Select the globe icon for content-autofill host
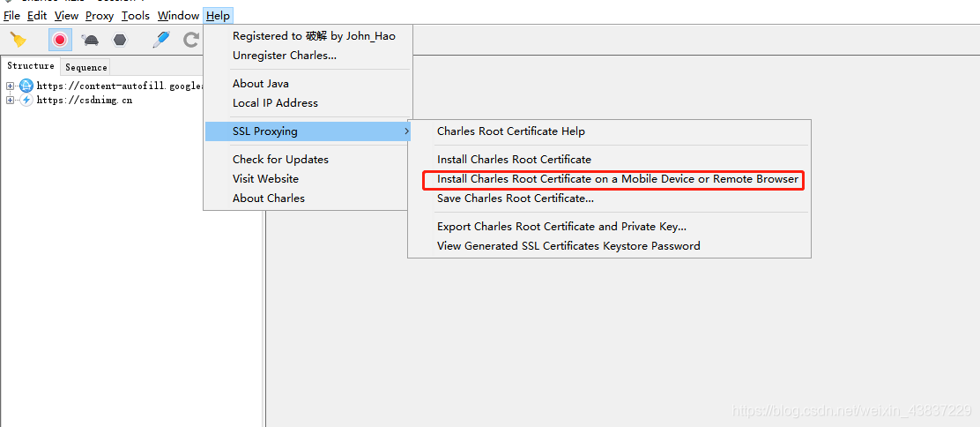This screenshot has width=980, height=427. 26,86
